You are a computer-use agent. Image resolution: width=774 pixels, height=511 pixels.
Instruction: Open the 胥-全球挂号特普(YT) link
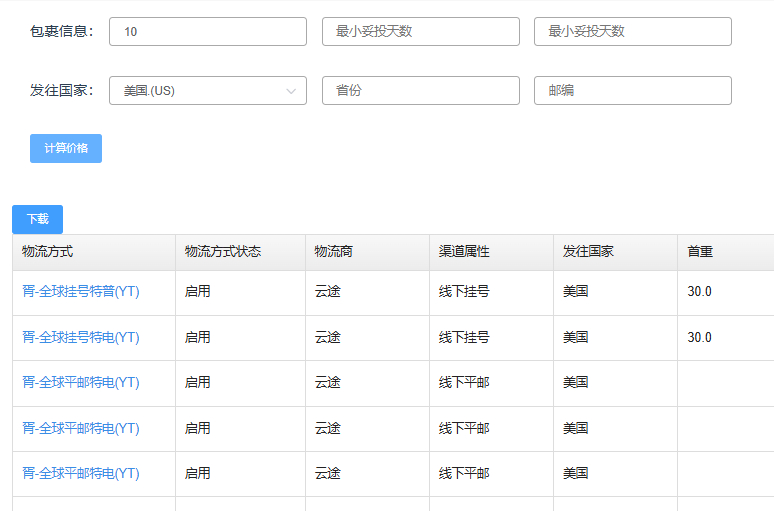click(81, 292)
